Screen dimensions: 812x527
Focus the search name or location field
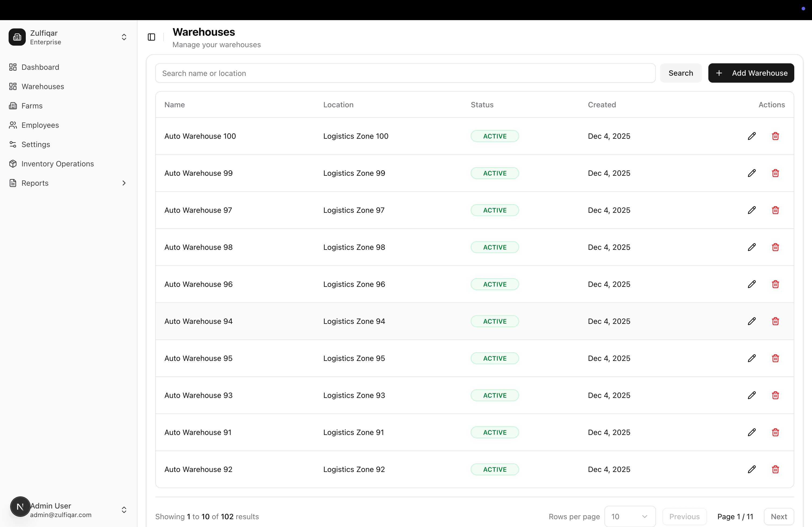[x=405, y=73]
